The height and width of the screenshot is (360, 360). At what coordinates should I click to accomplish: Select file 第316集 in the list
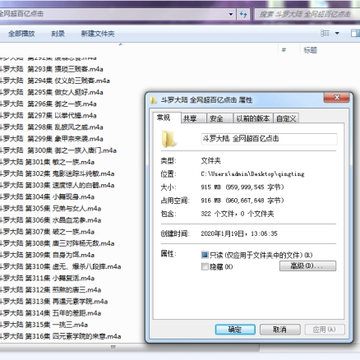[x=60, y=336]
